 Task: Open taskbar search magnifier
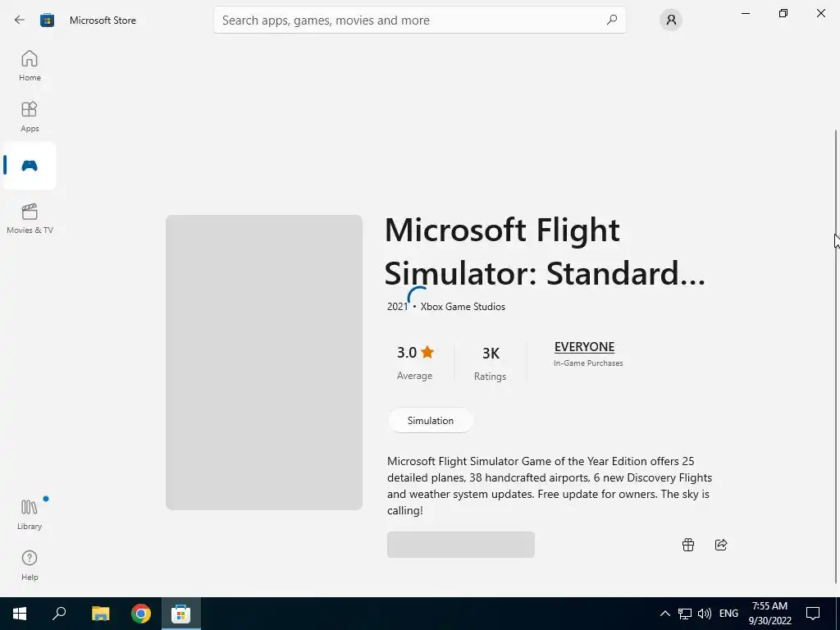(59, 614)
